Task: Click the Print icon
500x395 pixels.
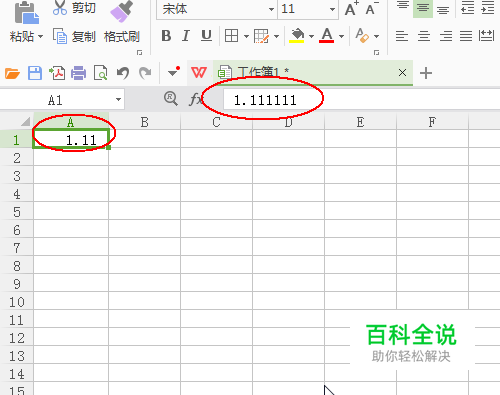Action: 79,73
